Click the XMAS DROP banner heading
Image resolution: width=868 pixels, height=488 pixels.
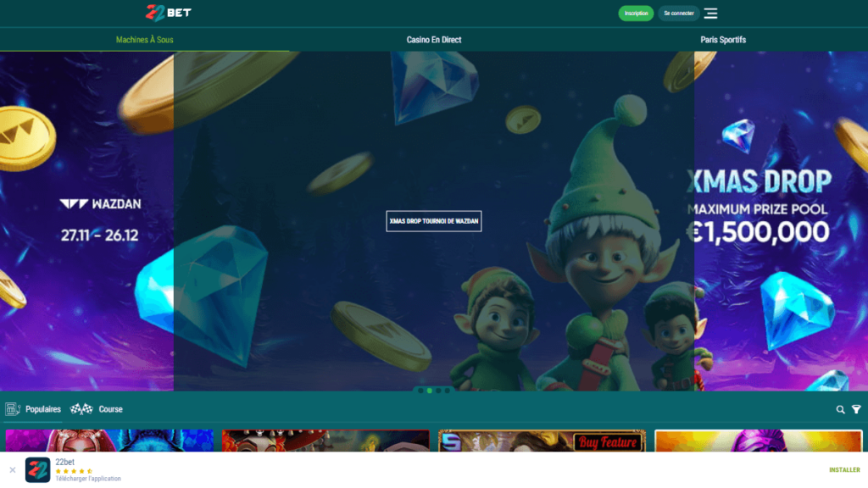[x=759, y=181]
